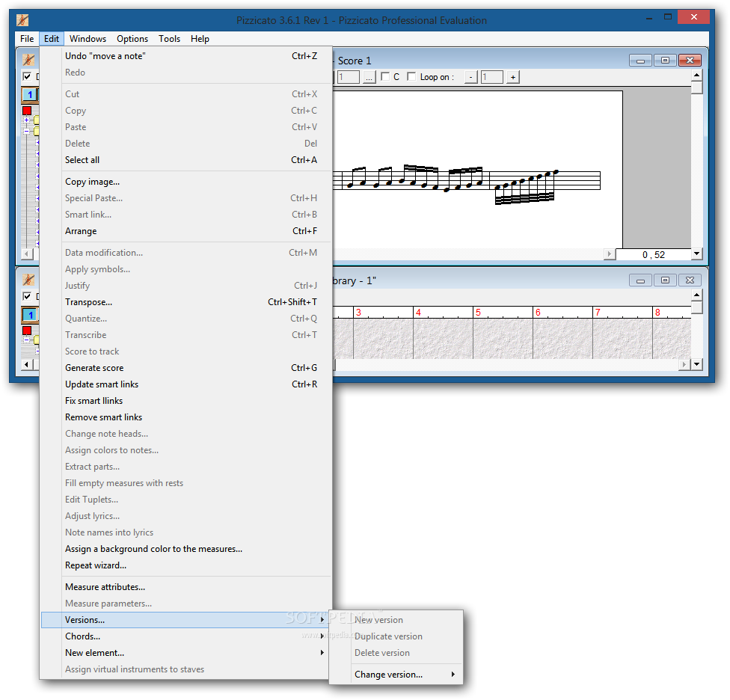Toggle the top-left checkbox in Score 1 window

point(27,76)
